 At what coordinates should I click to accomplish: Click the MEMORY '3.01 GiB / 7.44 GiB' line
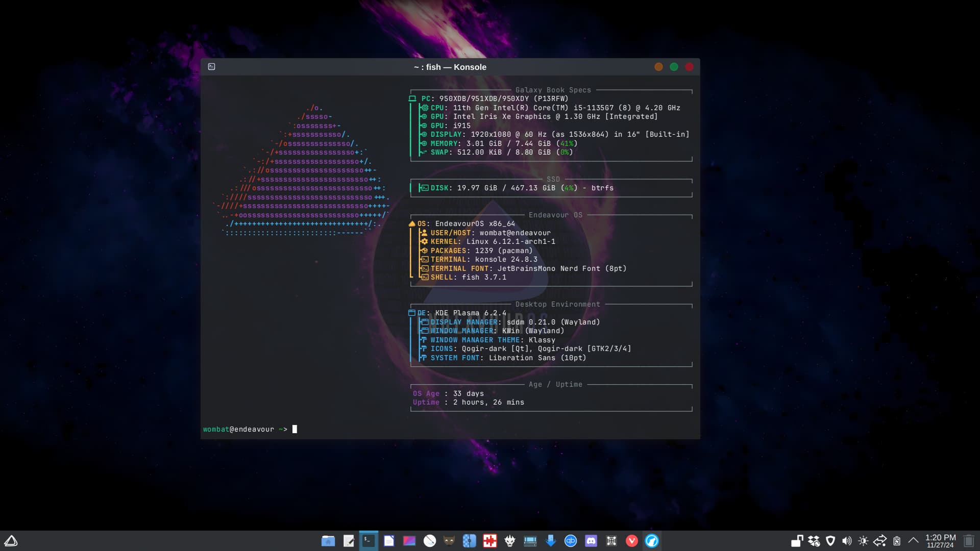pos(499,143)
